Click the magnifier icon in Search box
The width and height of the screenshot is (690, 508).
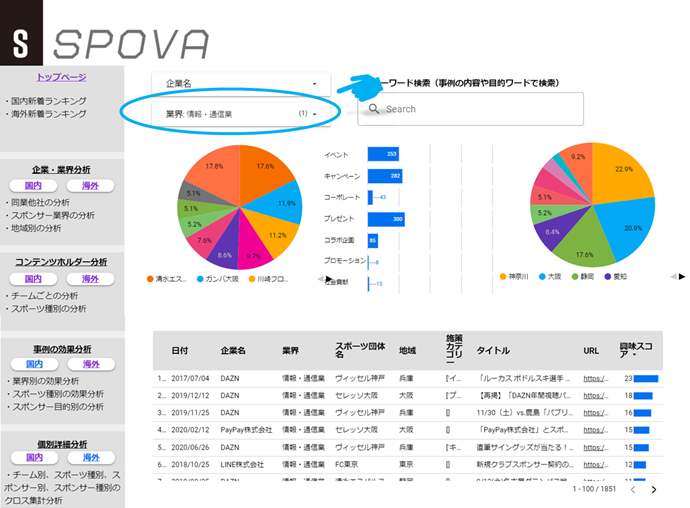point(374,108)
